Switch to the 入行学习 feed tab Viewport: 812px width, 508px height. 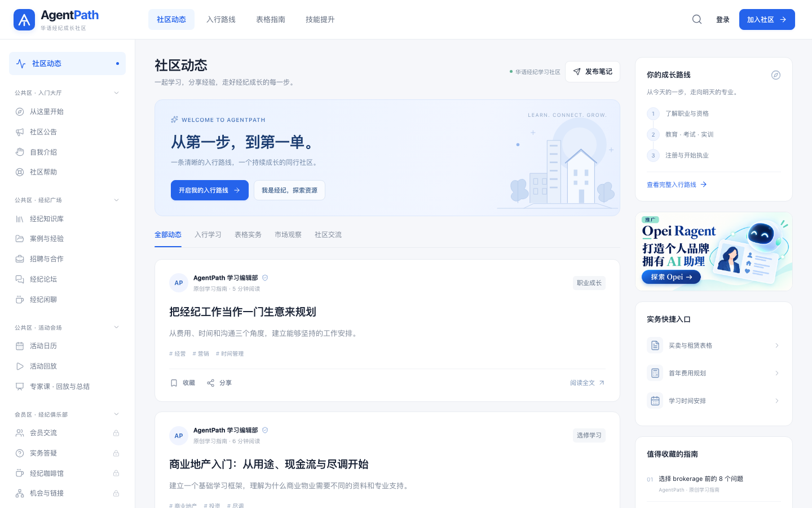tap(208, 235)
